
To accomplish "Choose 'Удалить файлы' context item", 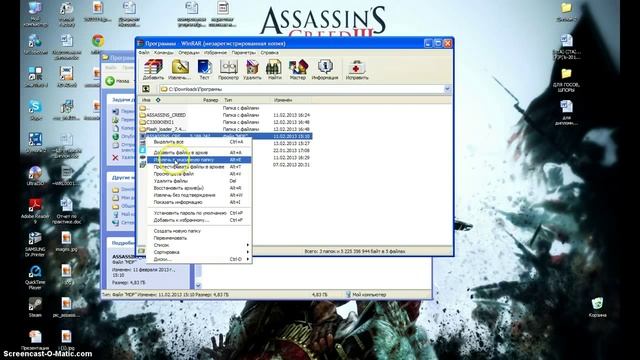I will [199, 181].
